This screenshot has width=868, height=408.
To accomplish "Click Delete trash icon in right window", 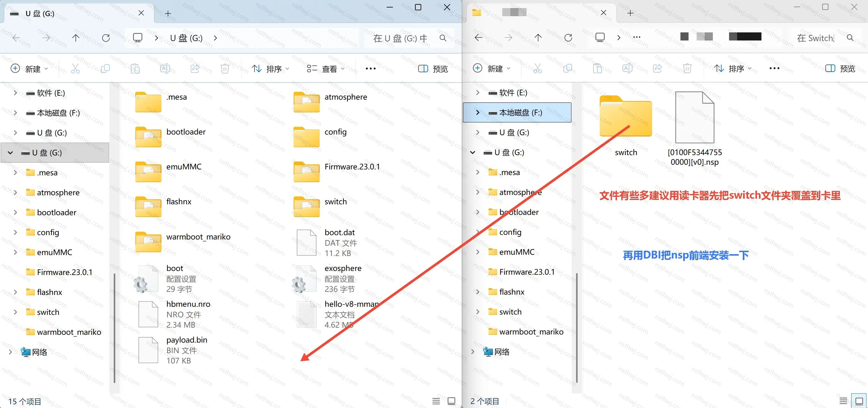I will click(687, 69).
